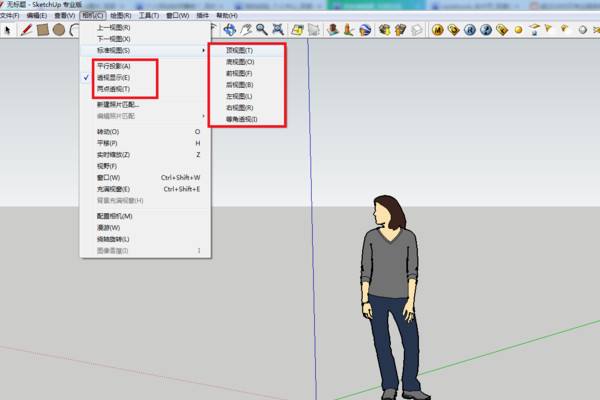Choose 充满视窗(E) zoom extents command
Viewport: 600px width, 400px height.
[x=113, y=189]
